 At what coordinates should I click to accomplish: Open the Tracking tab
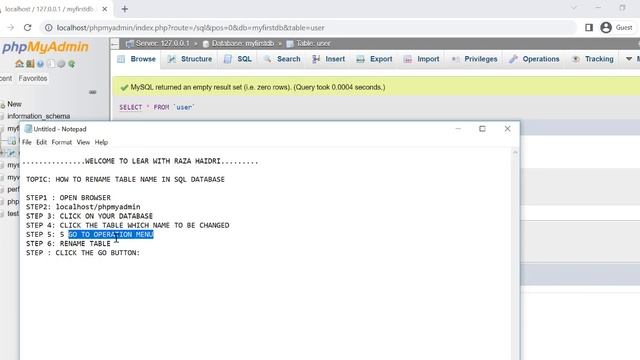[x=593, y=59]
